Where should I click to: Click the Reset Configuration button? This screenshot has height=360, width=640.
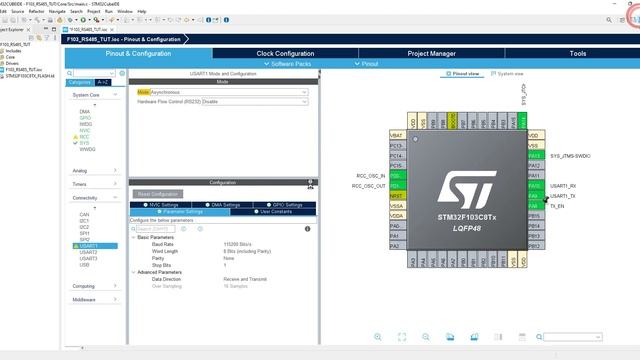pos(158,194)
